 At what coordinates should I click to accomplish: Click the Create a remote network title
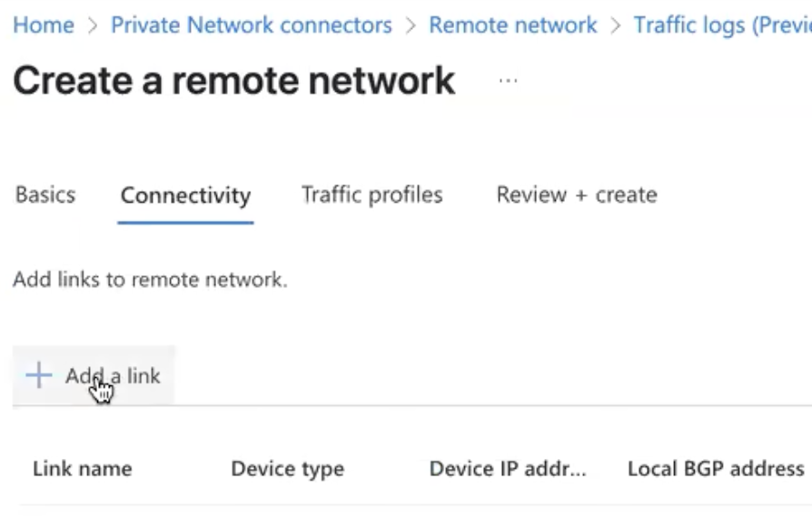[234, 81]
